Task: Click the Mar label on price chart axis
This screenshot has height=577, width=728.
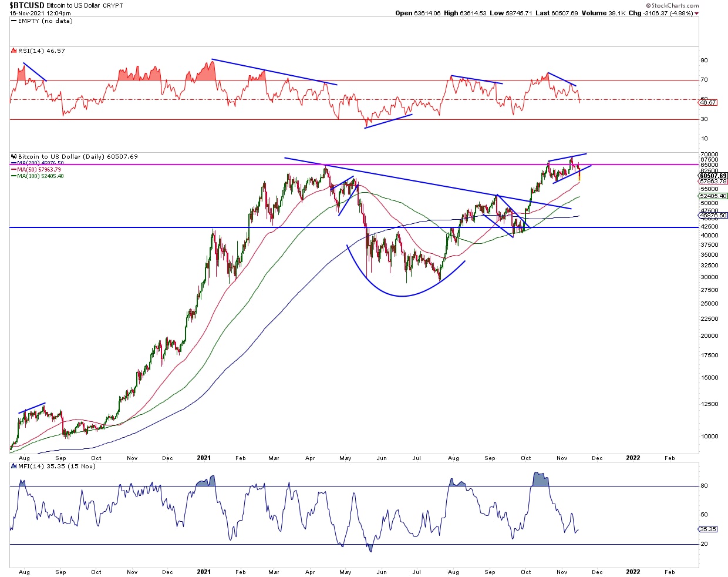Action: click(274, 458)
